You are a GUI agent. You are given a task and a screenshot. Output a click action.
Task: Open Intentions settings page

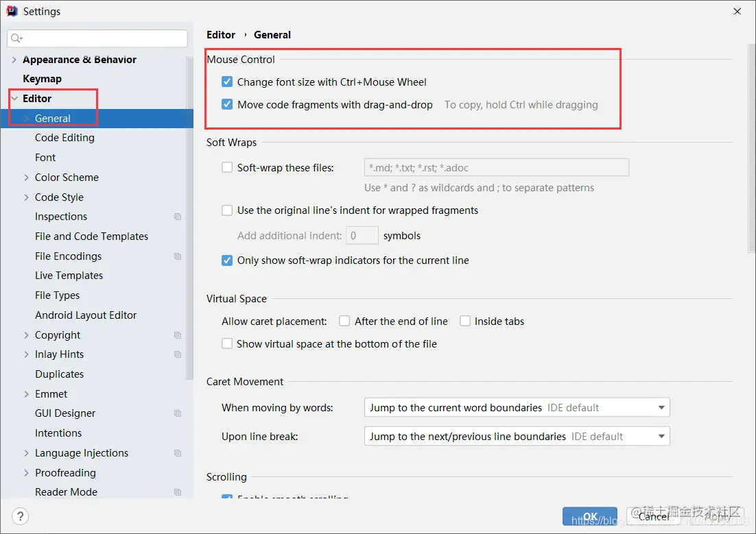coord(58,433)
